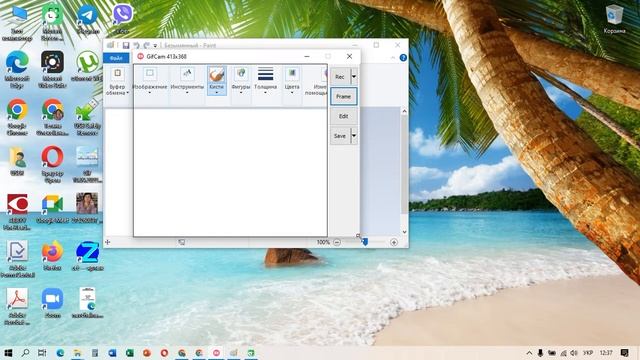This screenshot has height=360, width=640.
Task: Select the Viber desktop shortcut
Action: (122, 19)
